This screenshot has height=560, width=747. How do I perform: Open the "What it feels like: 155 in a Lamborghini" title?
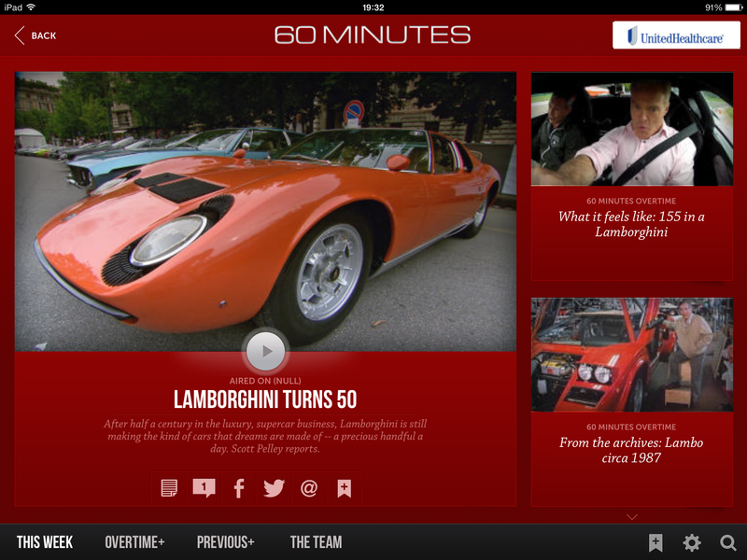pyautogui.click(x=632, y=224)
